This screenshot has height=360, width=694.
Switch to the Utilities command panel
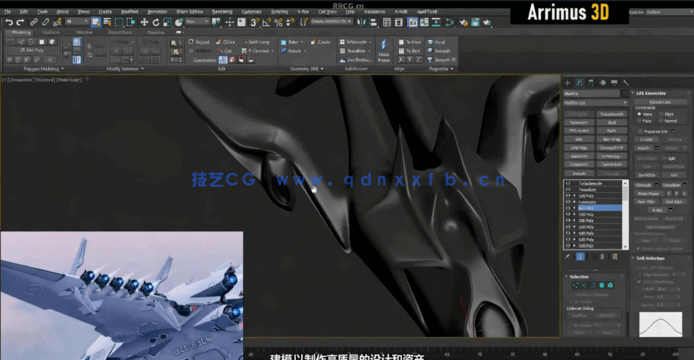(x=626, y=82)
